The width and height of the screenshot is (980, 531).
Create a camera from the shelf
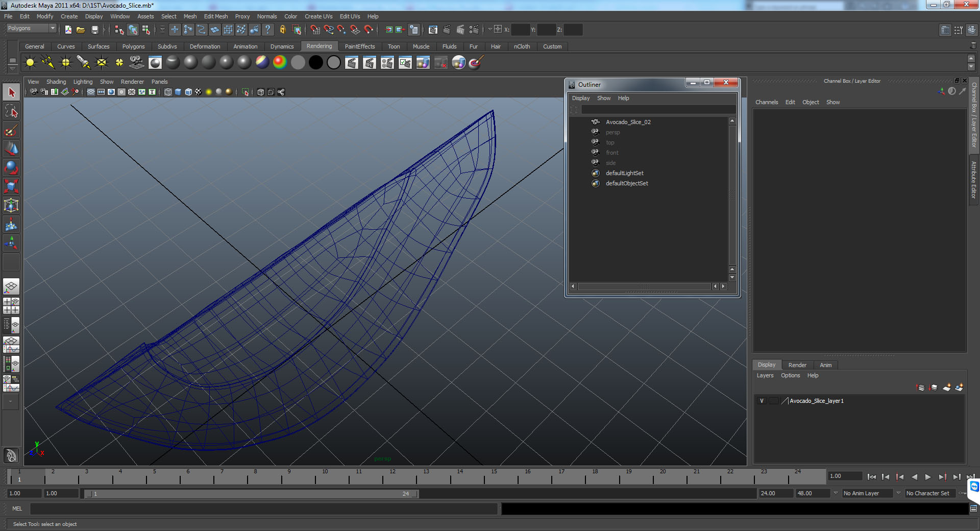(x=137, y=63)
